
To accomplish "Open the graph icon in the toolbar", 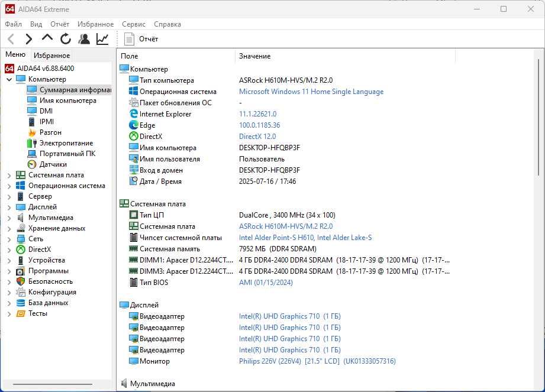I will coord(102,39).
